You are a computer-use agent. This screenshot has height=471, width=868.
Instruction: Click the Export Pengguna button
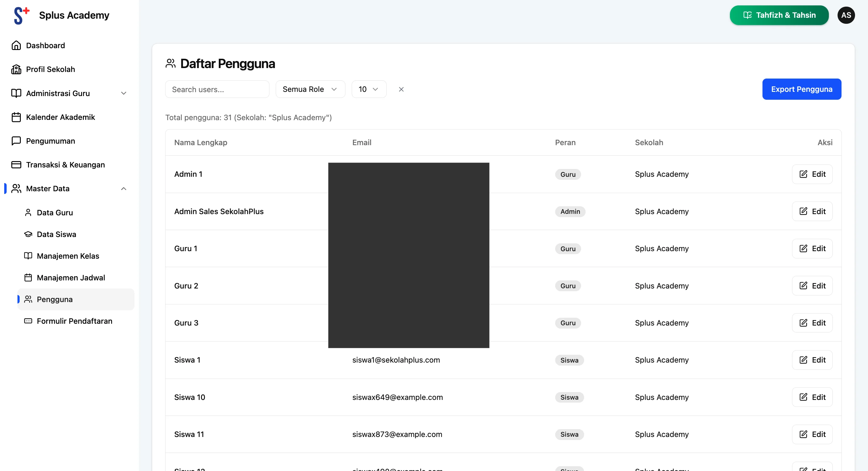801,89
